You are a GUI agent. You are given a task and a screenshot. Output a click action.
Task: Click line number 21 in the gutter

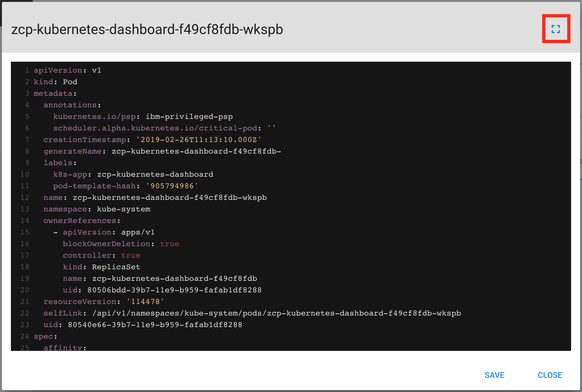click(x=25, y=301)
